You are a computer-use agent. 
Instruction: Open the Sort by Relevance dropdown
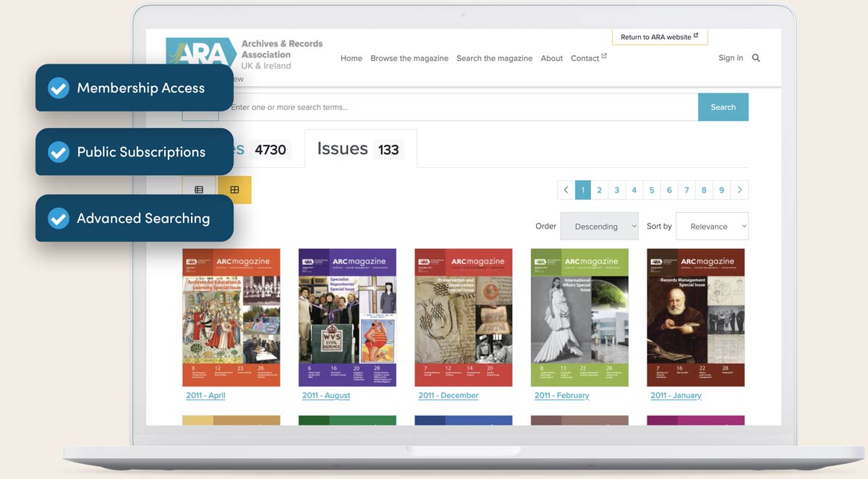(712, 226)
